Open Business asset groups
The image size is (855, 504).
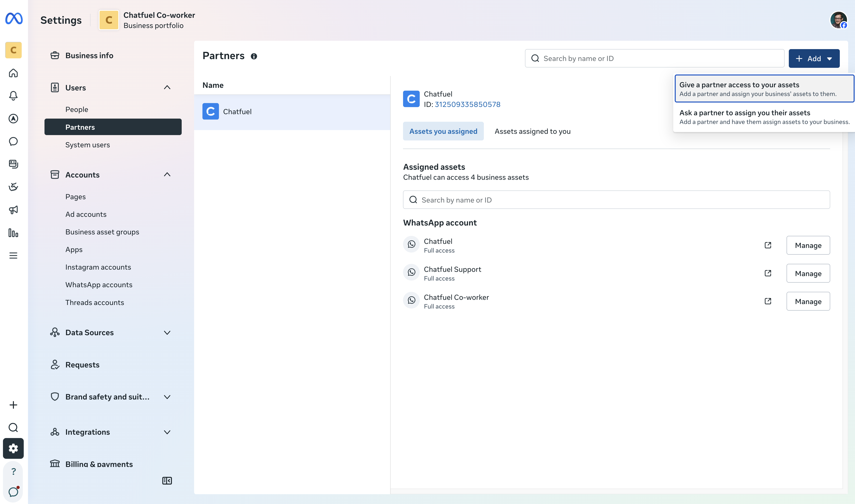coord(102,232)
